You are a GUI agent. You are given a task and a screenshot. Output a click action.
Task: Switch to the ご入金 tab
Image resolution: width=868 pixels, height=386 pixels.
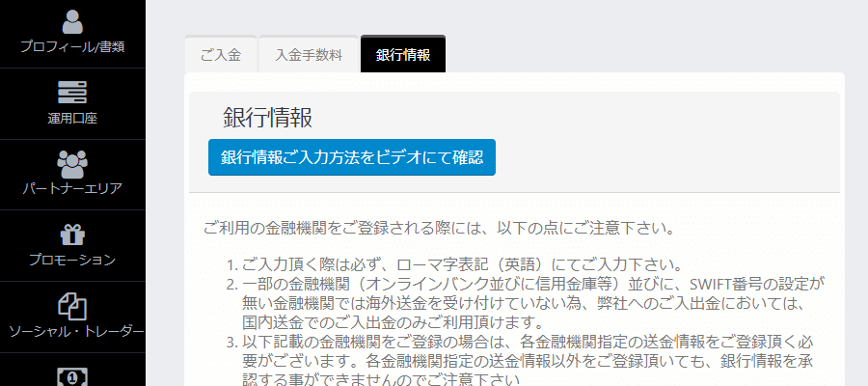[220, 55]
